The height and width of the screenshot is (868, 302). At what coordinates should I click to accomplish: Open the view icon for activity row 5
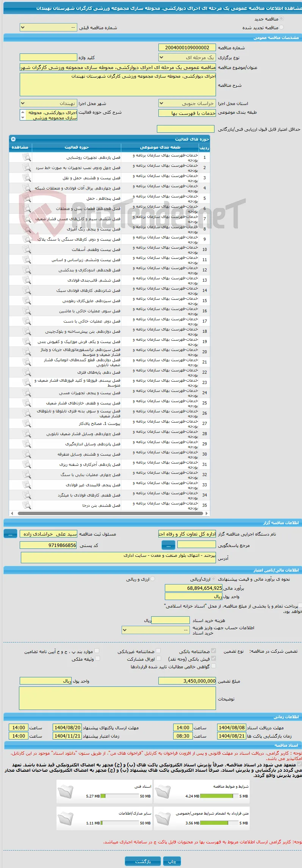(x=27, y=198)
